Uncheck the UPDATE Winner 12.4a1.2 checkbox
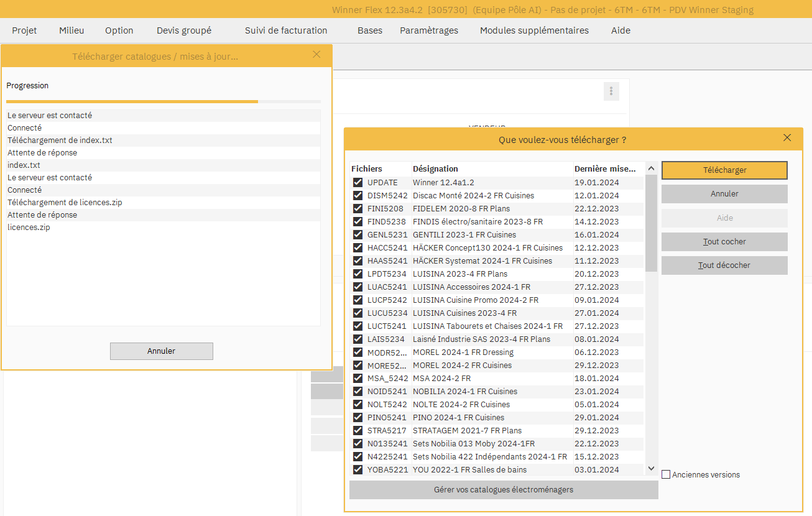Image resolution: width=812 pixels, height=516 pixels. click(x=358, y=183)
